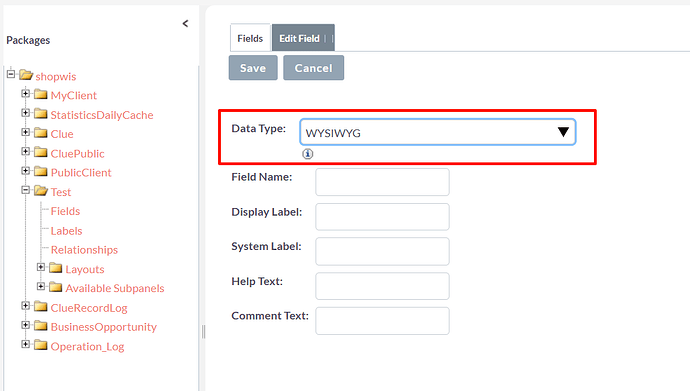690x391 pixels.
Task: Collapse the Packages side panel arrow
Action: (x=185, y=23)
